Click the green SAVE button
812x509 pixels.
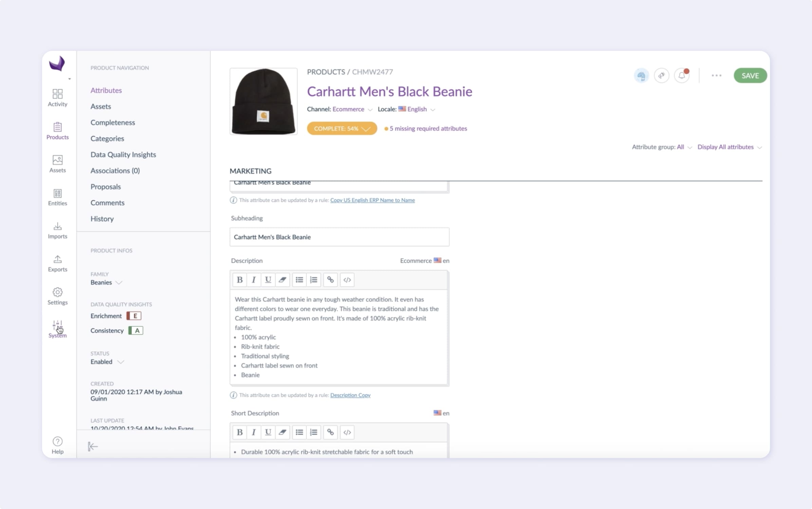(x=750, y=76)
